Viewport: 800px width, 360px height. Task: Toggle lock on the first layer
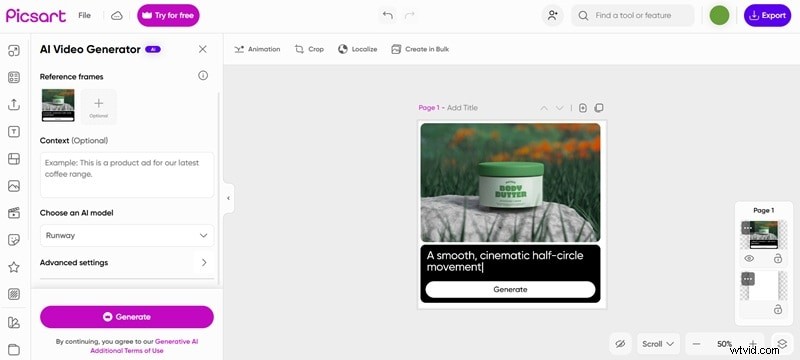coord(778,259)
